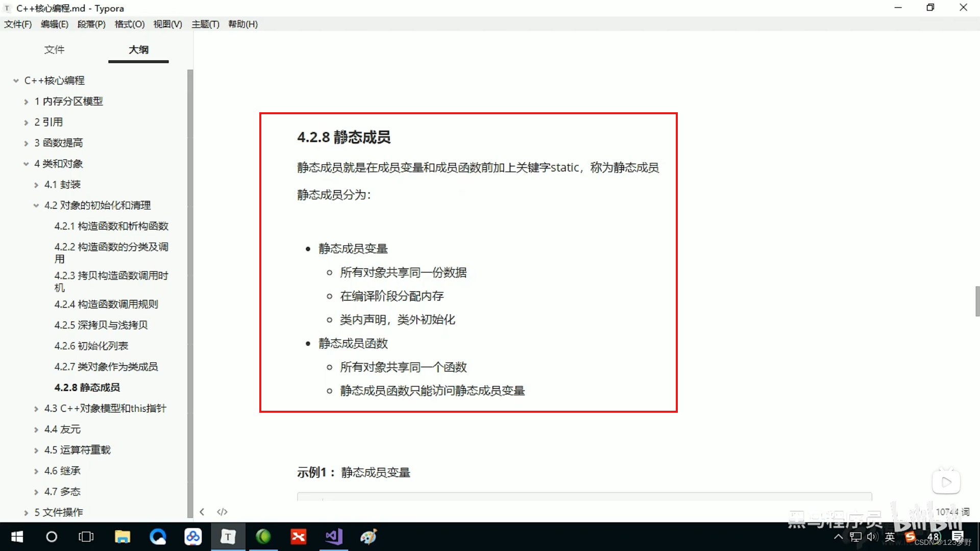Click the 静态成员变量 bullet item
Image resolution: width=980 pixels, height=551 pixels.
353,248
